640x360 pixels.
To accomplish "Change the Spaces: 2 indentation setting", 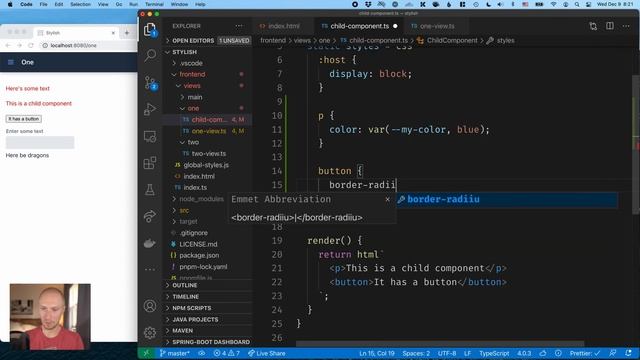I will pyautogui.click(x=416, y=353).
